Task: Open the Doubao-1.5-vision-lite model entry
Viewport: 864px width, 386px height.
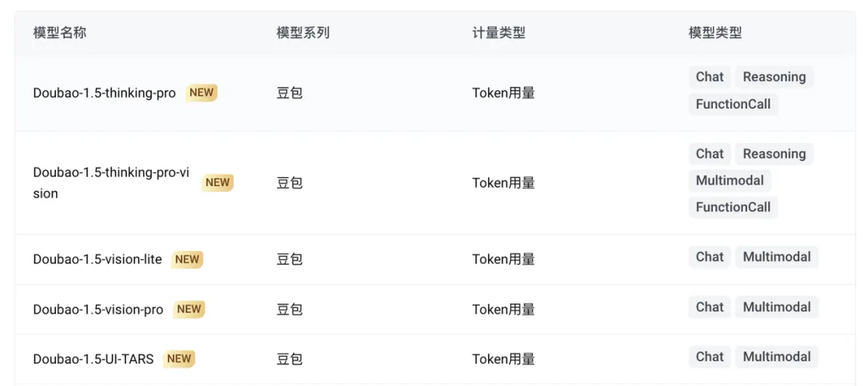Action: (x=98, y=259)
